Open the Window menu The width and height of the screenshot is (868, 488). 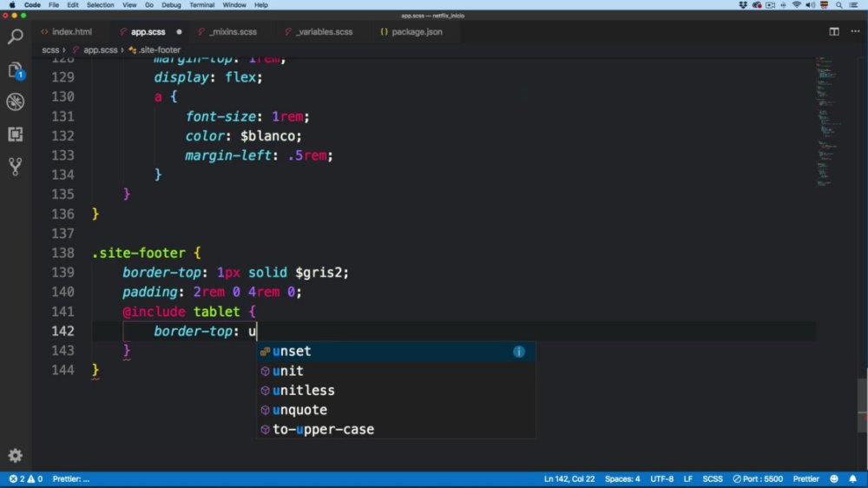234,5
